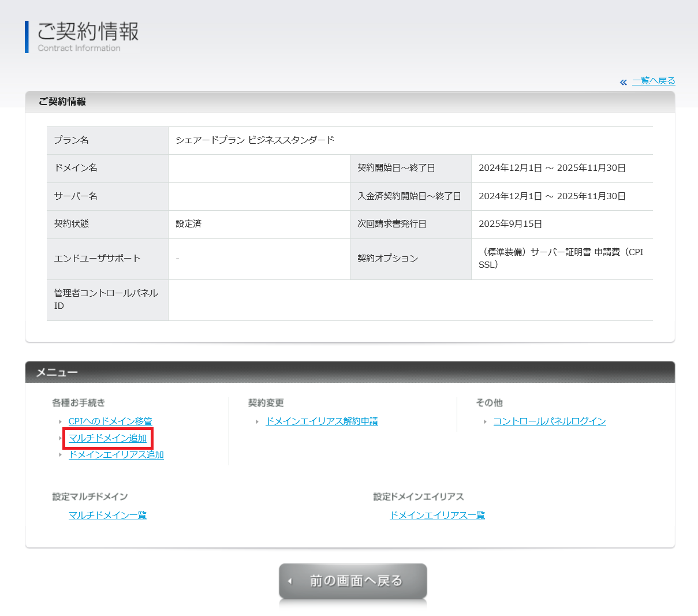
Task: Click the left arrow icon on 前の画面へ戻る
Action: point(290,581)
